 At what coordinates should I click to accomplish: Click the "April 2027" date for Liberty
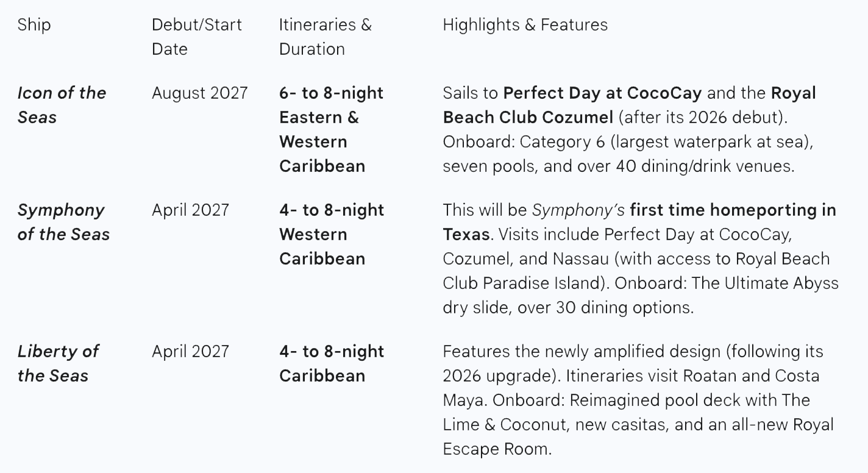(190, 352)
